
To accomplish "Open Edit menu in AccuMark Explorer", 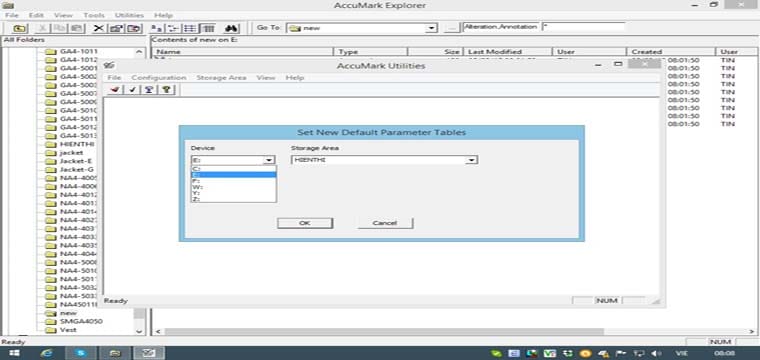I will click(x=36, y=16).
